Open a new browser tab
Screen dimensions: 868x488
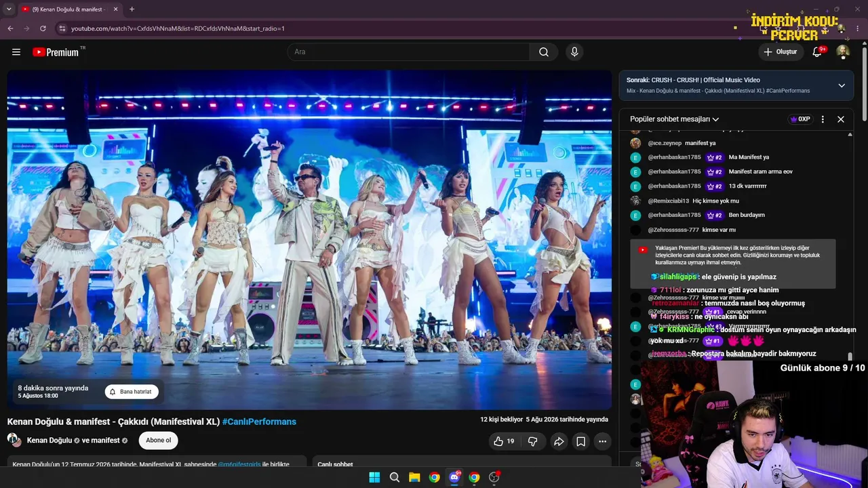coord(132,9)
